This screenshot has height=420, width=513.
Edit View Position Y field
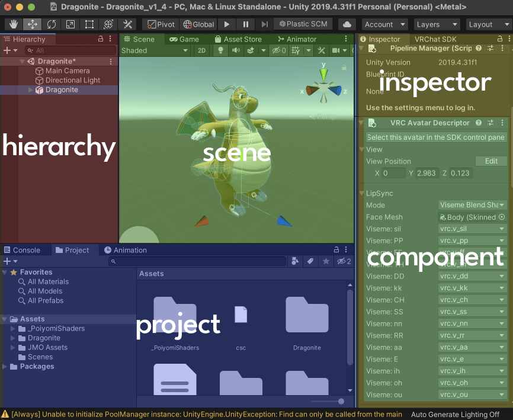pyautogui.click(x=427, y=173)
